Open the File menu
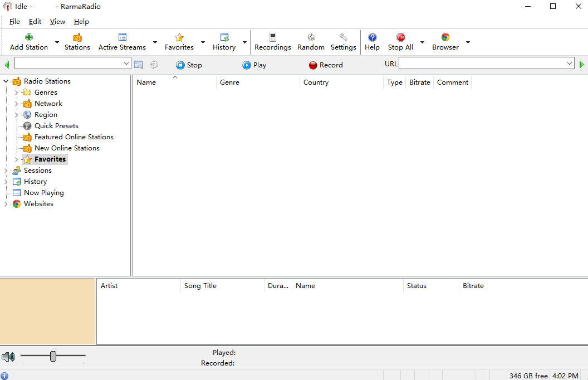The image size is (588, 380). 14,21
